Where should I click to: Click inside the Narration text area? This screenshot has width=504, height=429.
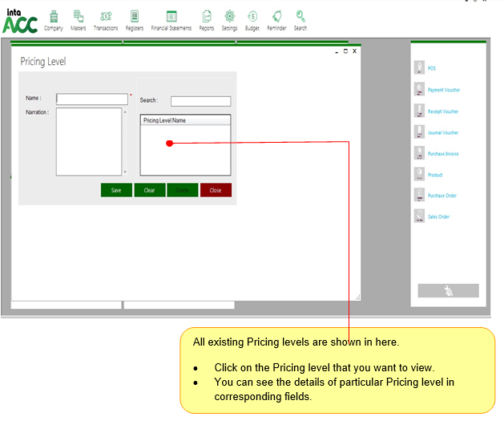[88, 141]
